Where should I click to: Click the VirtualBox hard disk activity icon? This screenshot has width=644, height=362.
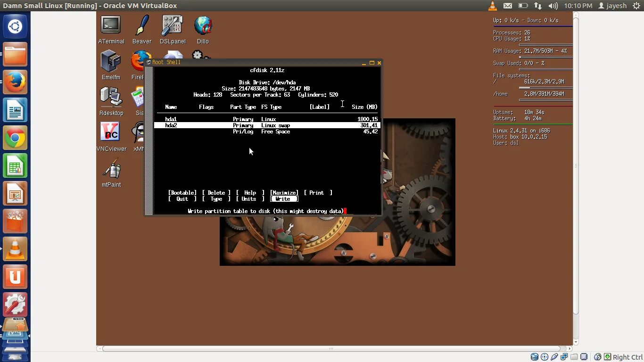(x=535, y=357)
